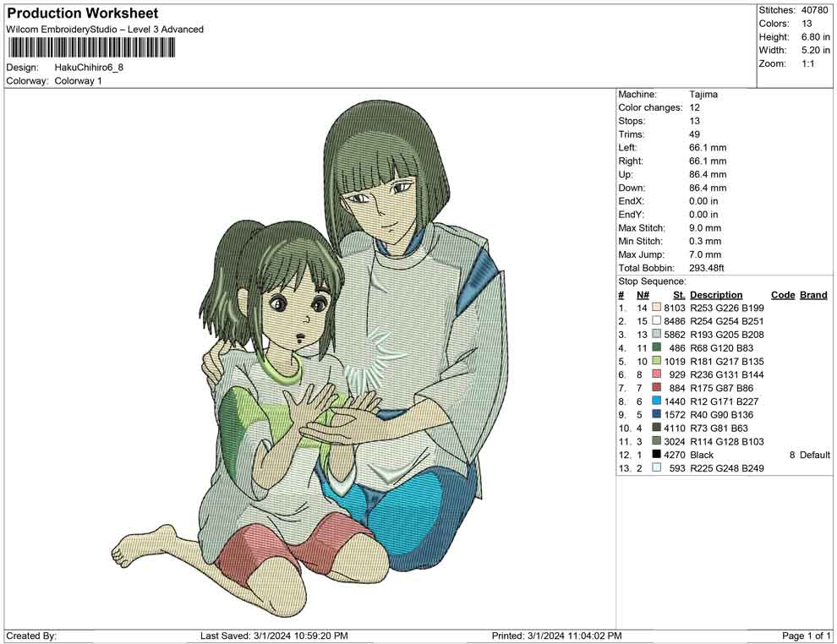Screen dimensions: 837x644
Task: Click the Description column header
Action: click(x=717, y=294)
